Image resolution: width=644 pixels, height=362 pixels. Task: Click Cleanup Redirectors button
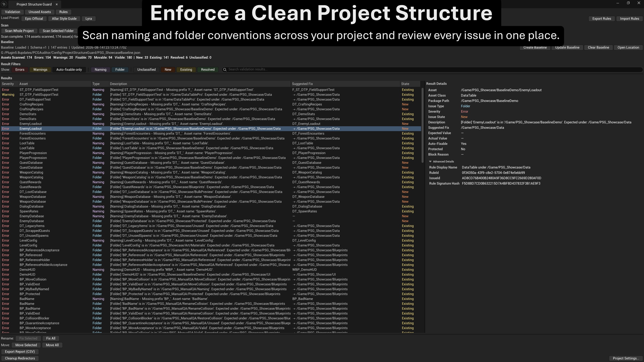[20, 358]
